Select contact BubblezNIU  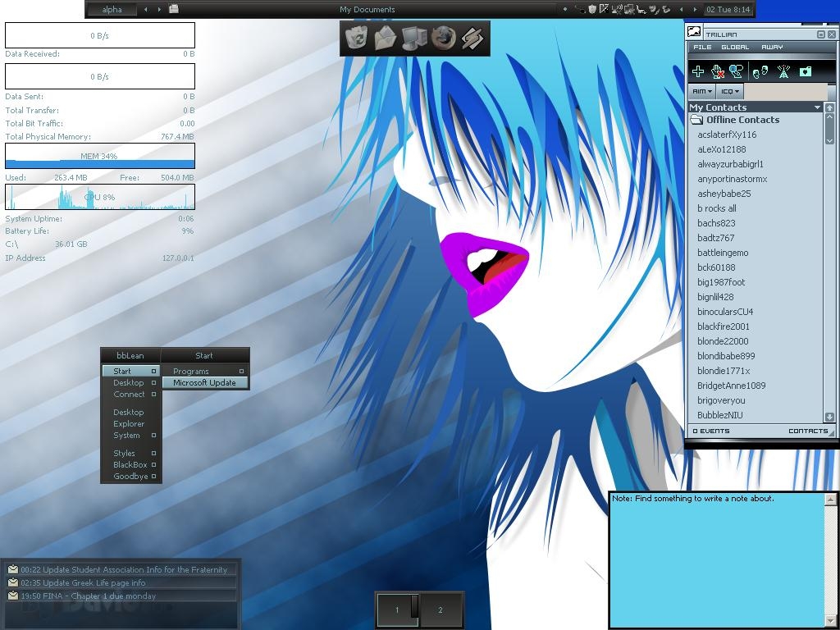(x=720, y=415)
